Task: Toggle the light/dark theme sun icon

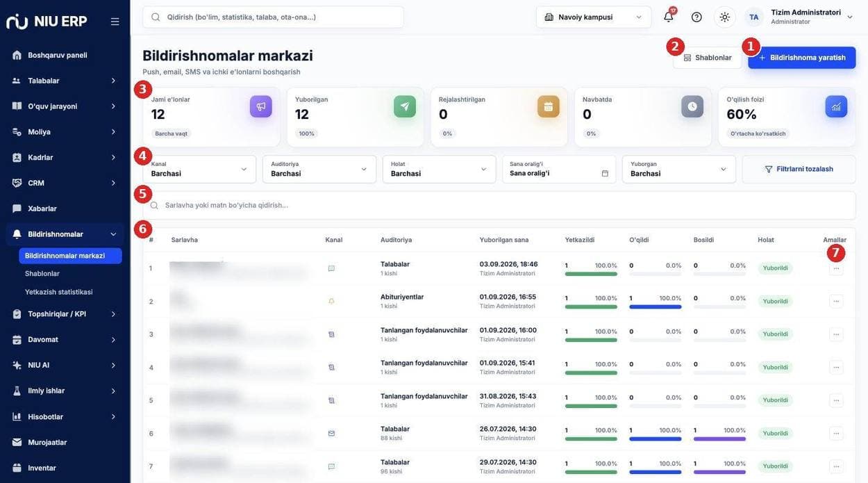Action: coord(725,17)
